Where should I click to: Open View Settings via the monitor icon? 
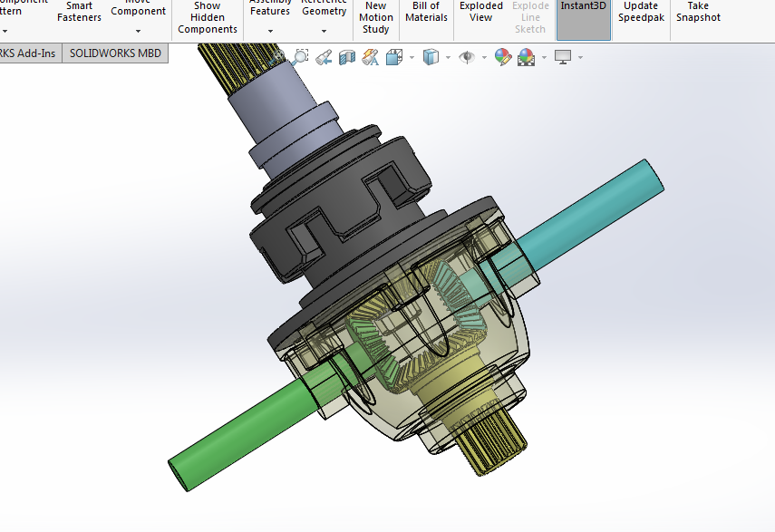pyautogui.click(x=566, y=55)
